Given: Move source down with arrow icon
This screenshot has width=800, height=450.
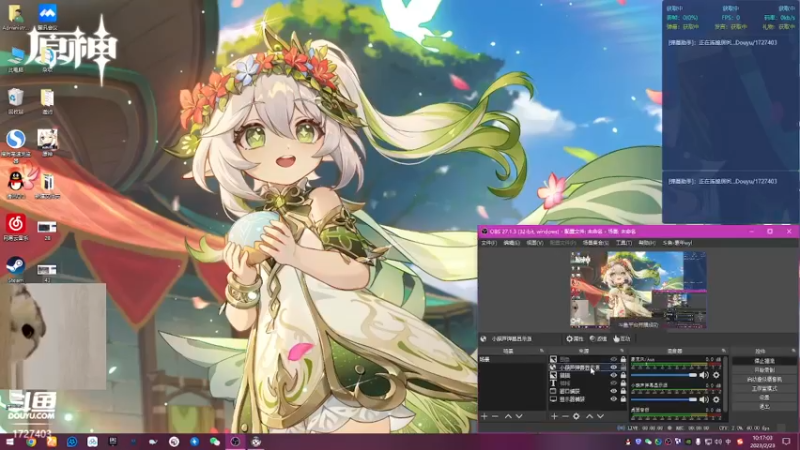Looking at the screenshot, I should pyautogui.click(x=601, y=416).
